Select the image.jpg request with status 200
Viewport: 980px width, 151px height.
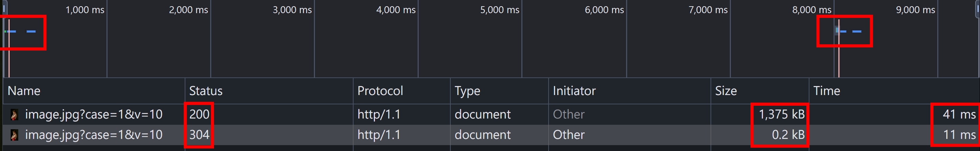(491, 114)
